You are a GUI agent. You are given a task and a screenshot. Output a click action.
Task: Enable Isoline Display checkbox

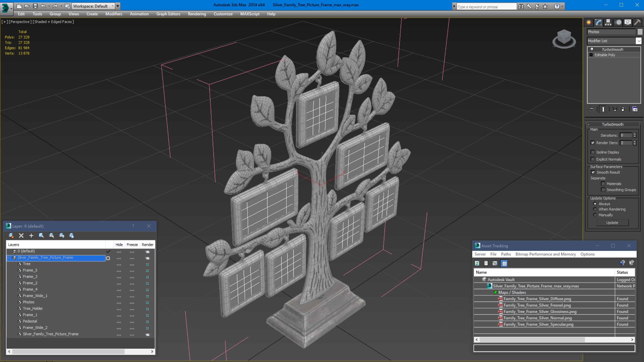pos(593,152)
